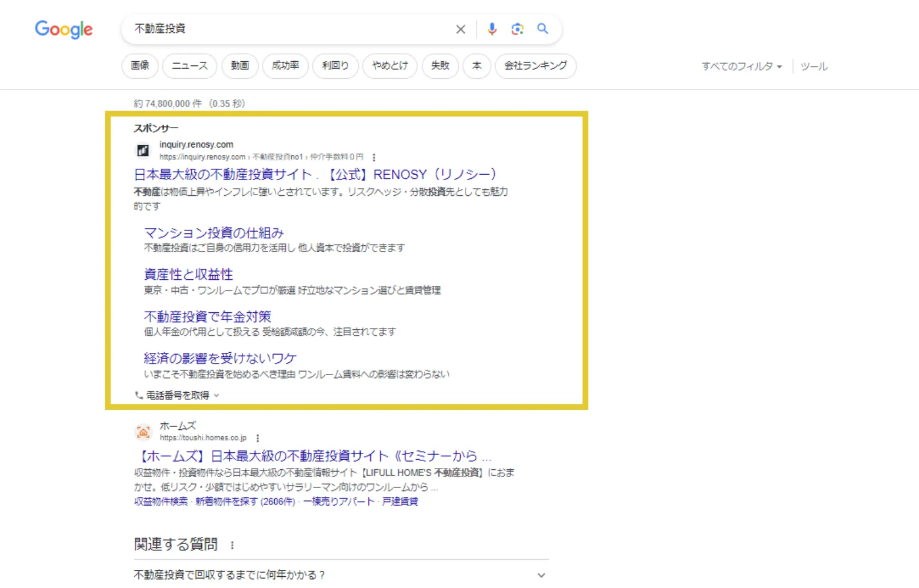Select the 会社ランキング filter chip

coord(536,66)
